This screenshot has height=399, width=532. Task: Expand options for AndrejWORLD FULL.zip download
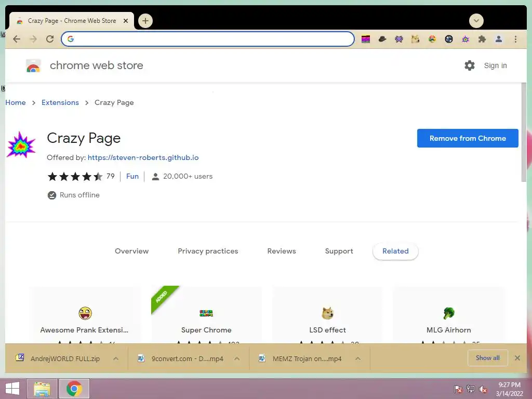(x=116, y=358)
